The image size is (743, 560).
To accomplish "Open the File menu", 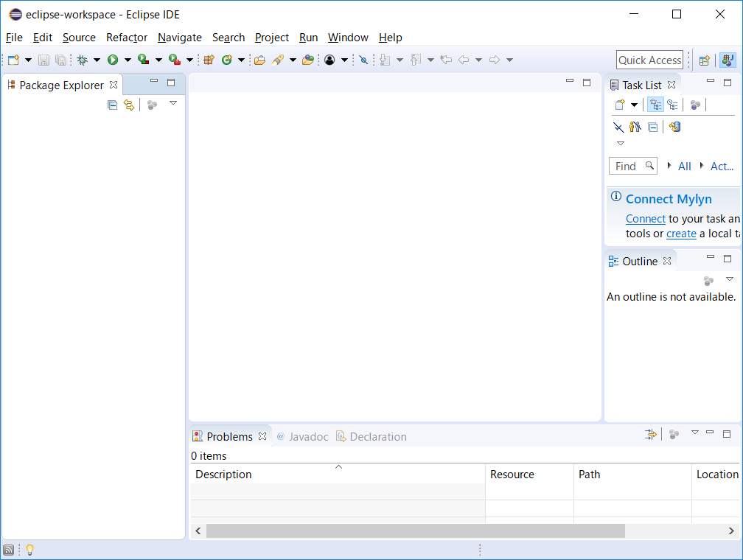I will 14,38.
